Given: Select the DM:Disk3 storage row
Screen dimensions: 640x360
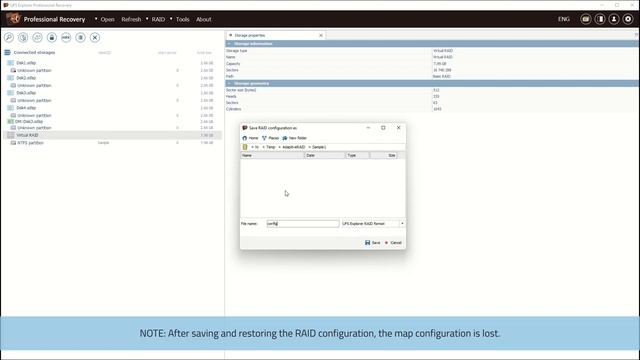Looking at the screenshot, I should [x=112, y=122].
